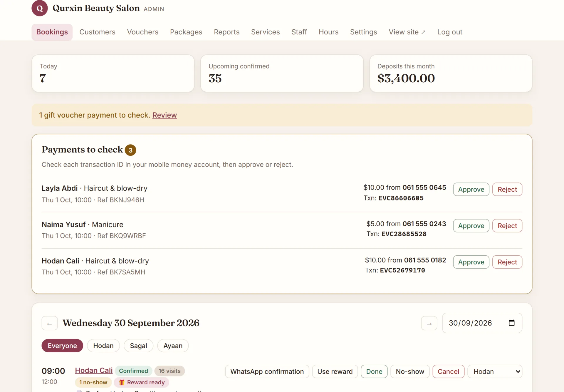This screenshot has width=564, height=392.
Task: Reject Layla Abdi's payment
Action: (x=507, y=190)
